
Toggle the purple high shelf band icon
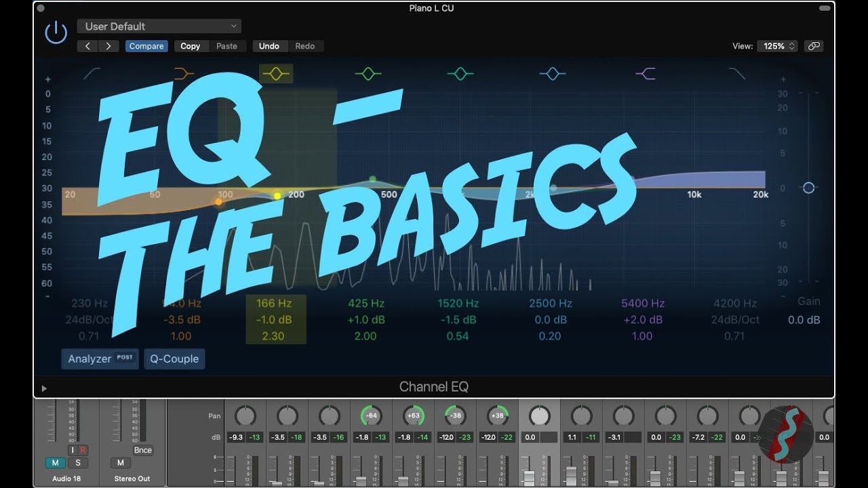pos(645,74)
